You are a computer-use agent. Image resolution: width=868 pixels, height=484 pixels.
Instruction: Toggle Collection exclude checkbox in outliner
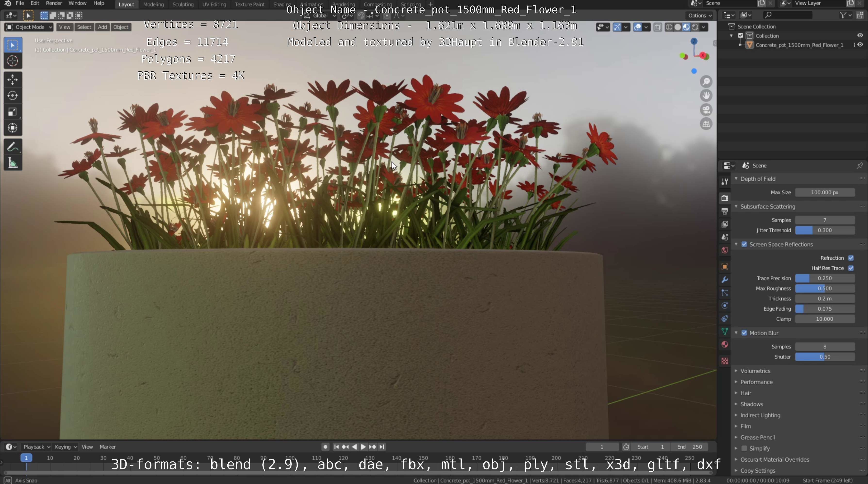pos(741,35)
